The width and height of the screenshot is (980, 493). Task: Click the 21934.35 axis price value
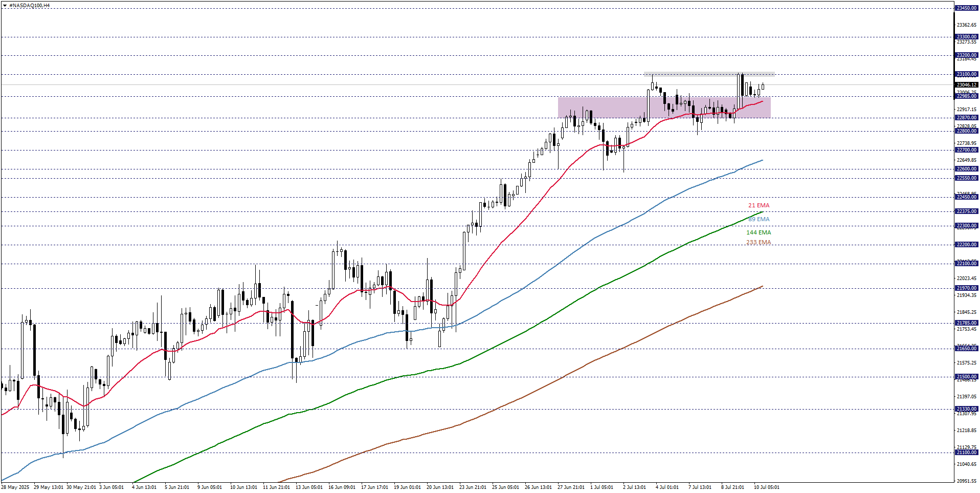pos(967,295)
